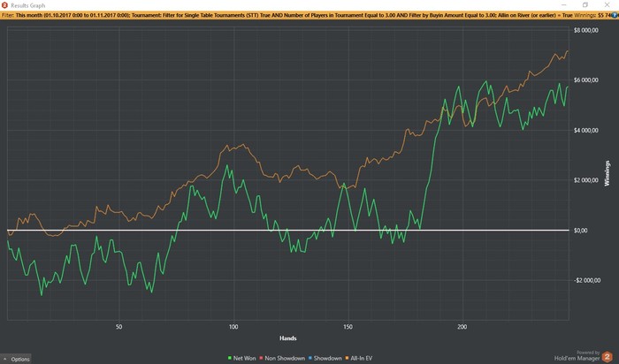
Task: Click the $4 000,00 y-axis tick label
Action: 585,130
